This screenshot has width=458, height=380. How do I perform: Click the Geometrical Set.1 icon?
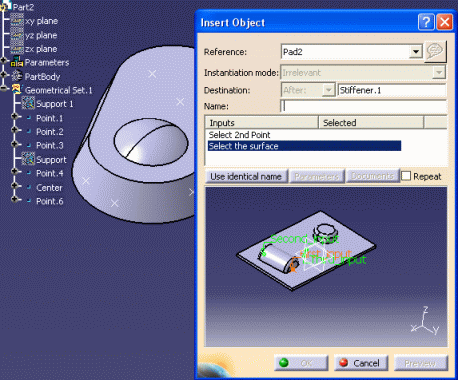[x=17, y=90]
